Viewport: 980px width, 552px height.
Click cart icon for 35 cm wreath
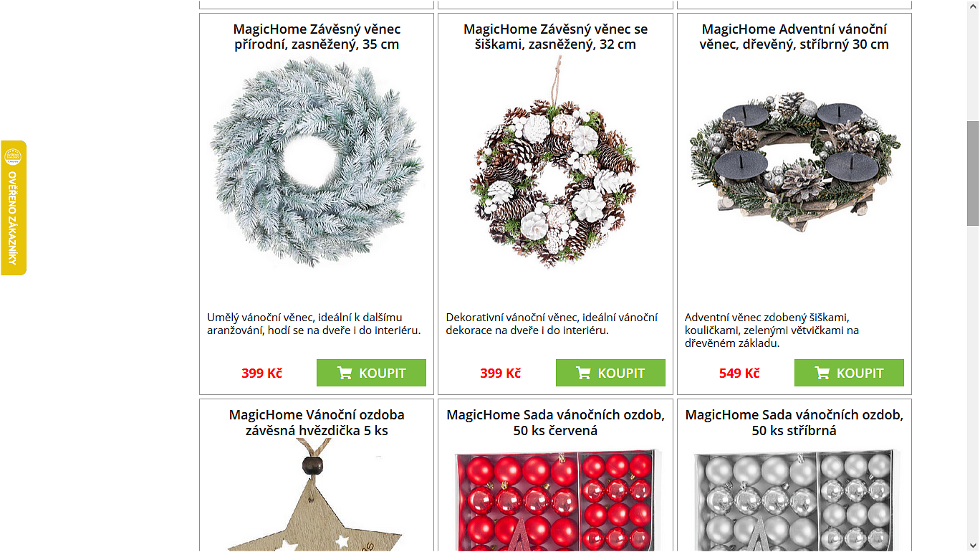point(345,373)
